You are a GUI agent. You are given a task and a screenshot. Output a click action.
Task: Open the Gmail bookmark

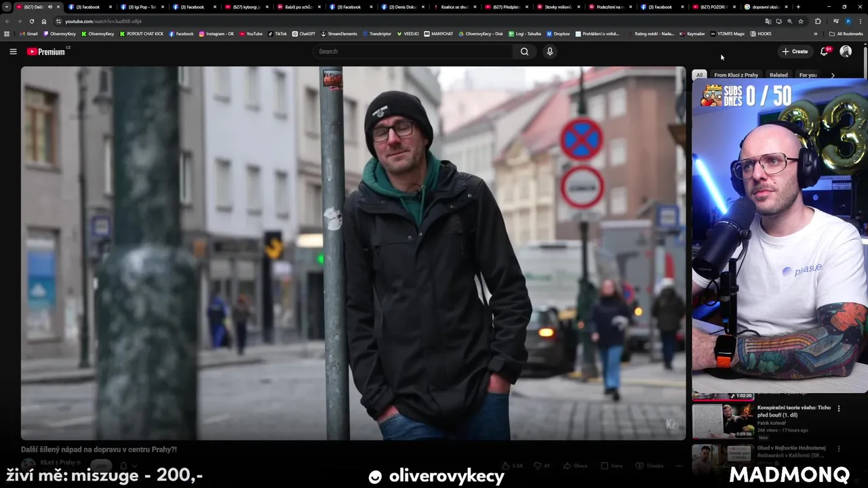coord(29,34)
